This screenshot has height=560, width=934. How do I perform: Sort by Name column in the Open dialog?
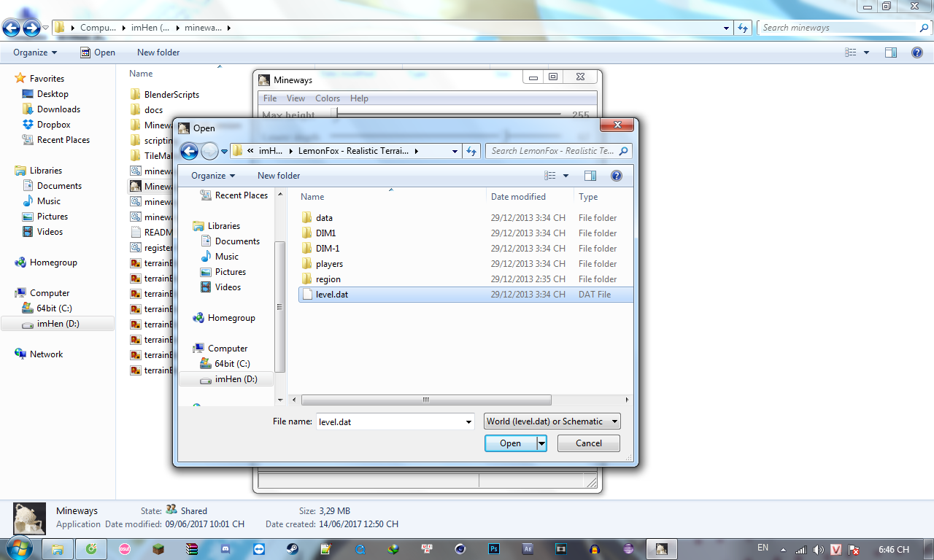[x=391, y=197]
